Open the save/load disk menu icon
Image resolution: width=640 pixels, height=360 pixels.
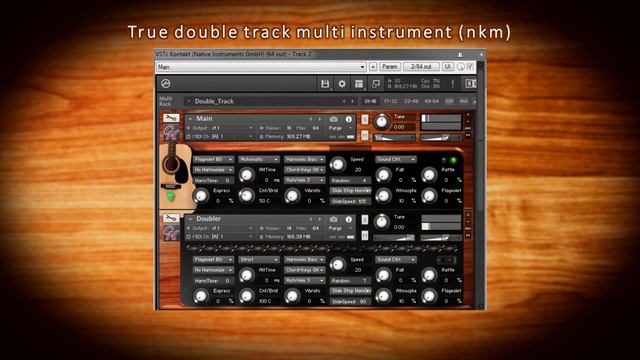325,84
